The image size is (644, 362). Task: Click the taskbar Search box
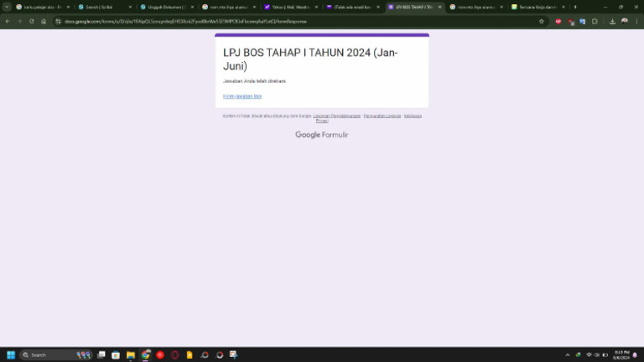pyautogui.click(x=56, y=354)
